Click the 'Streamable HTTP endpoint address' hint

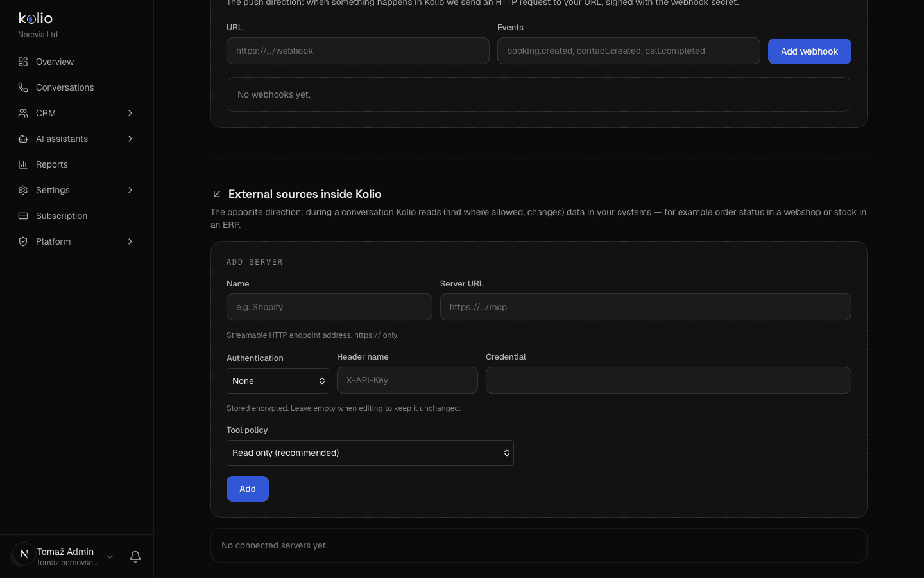pyautogui.click(x=312, y=335)
